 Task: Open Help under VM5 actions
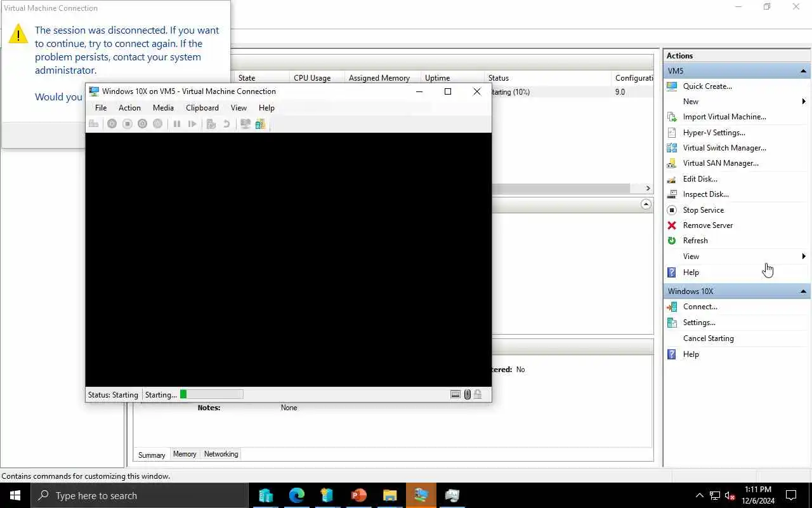coord(691,272)
